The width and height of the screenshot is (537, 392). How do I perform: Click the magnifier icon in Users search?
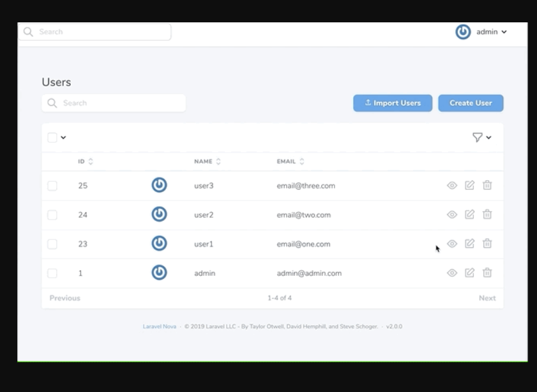click(52, 103)
